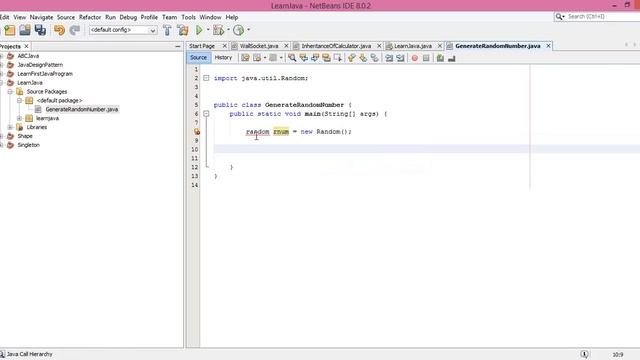Select the Singleton project in tree

click(29, 145)
